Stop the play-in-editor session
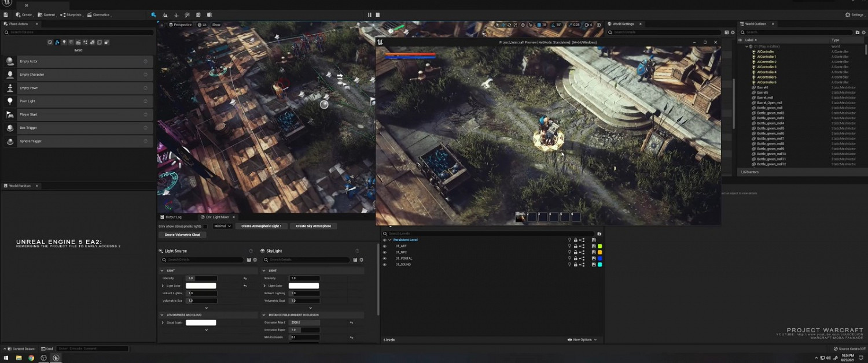The height and width of the screenshot is (363, 868). (378, 14)
